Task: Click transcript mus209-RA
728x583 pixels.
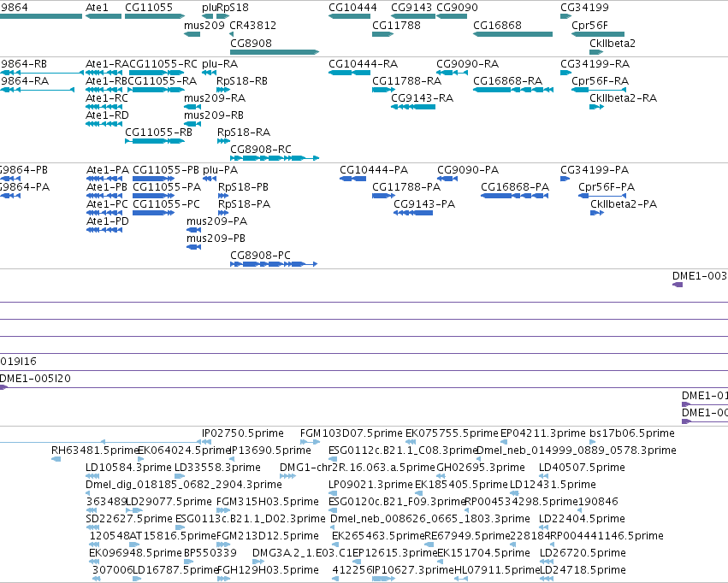Action: tap(215, 97)
